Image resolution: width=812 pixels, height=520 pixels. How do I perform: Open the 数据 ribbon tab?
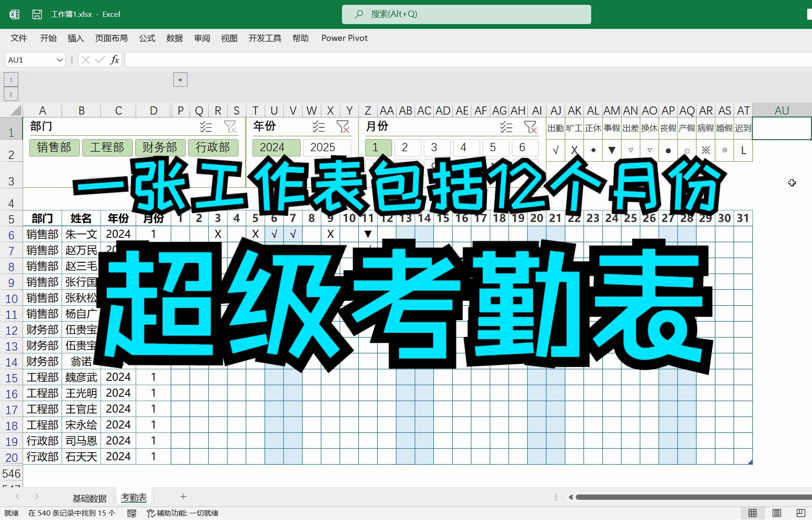click(175, 38)
